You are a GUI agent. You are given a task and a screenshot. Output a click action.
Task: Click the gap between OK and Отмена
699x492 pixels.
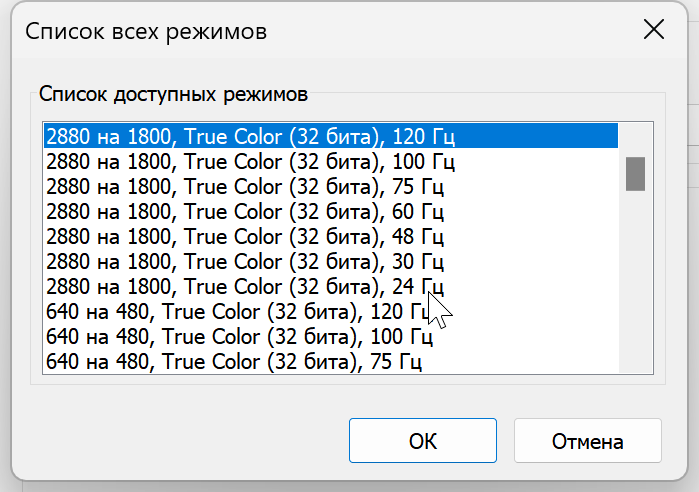pyautogui.click(x=505, y=441)
